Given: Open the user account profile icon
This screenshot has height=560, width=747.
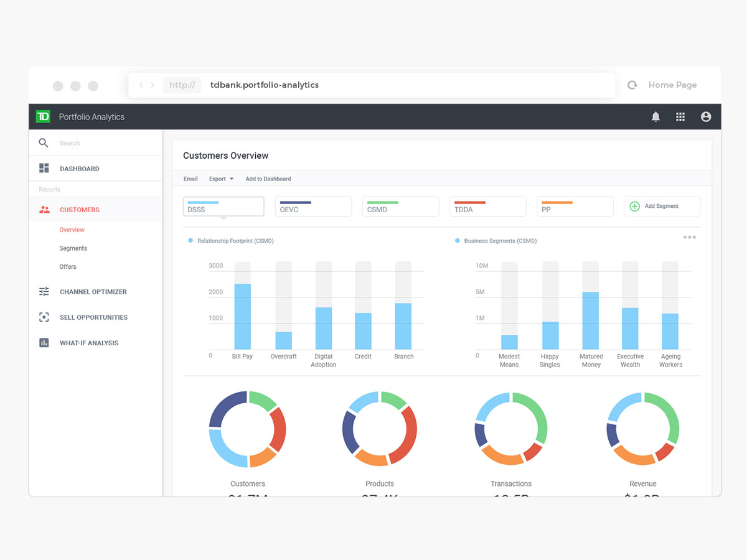Looking at the screenshot, I should (x=705, y=117).
